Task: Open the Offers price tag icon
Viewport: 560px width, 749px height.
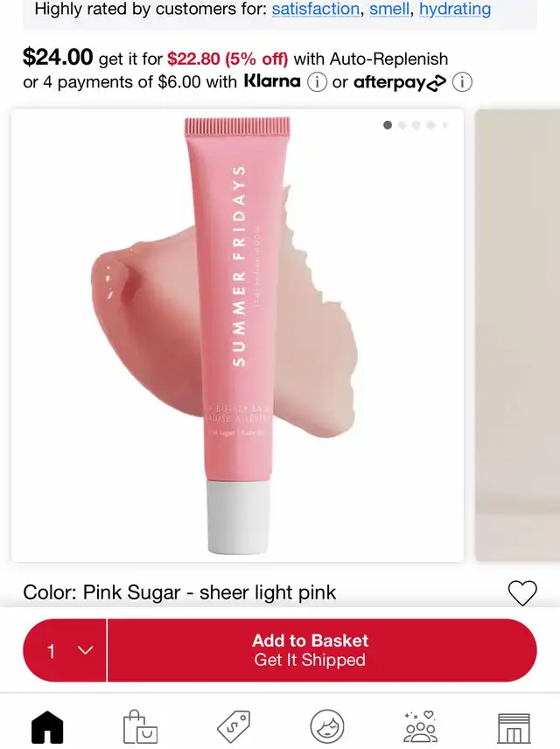Action: click(x=233, y=727)
